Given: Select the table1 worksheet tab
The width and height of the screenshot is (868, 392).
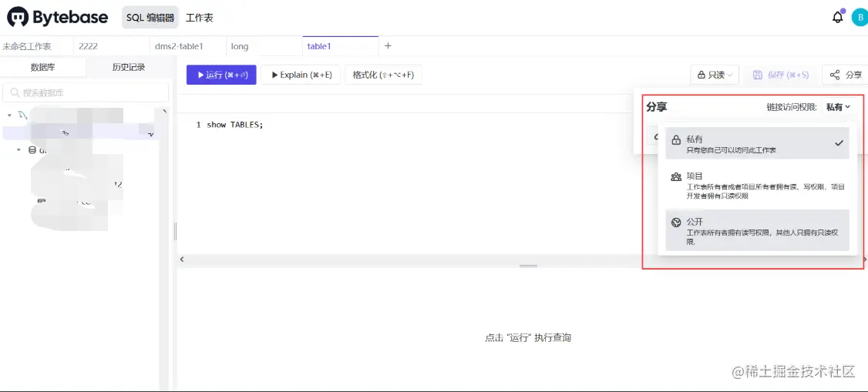Looking at the screenshot, I should [x=341, y=46].
